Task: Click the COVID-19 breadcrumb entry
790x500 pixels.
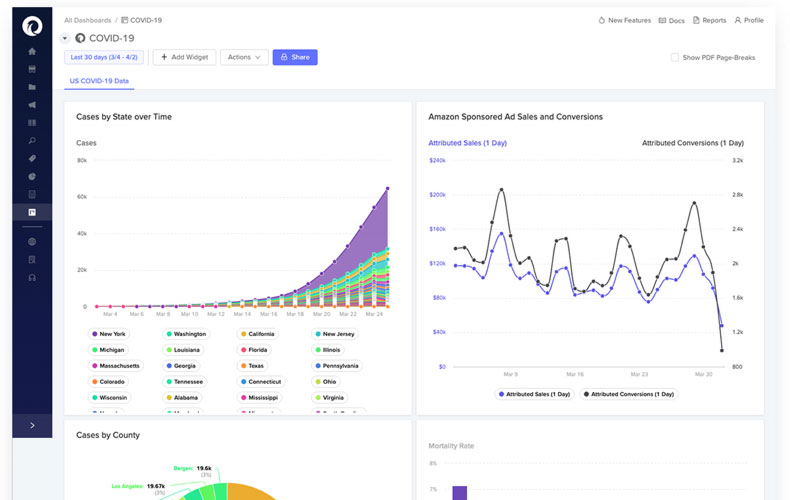Action: (142, 20)
